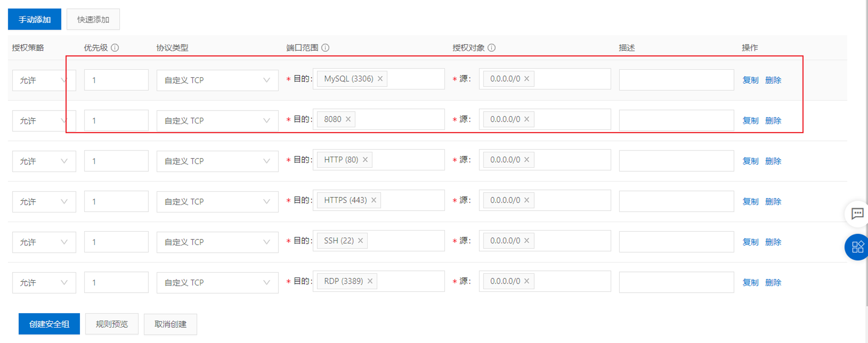Open 规则预览 rule preview
Image resolution: width=868 pixels, height=343 pixels.
[112, 324]
